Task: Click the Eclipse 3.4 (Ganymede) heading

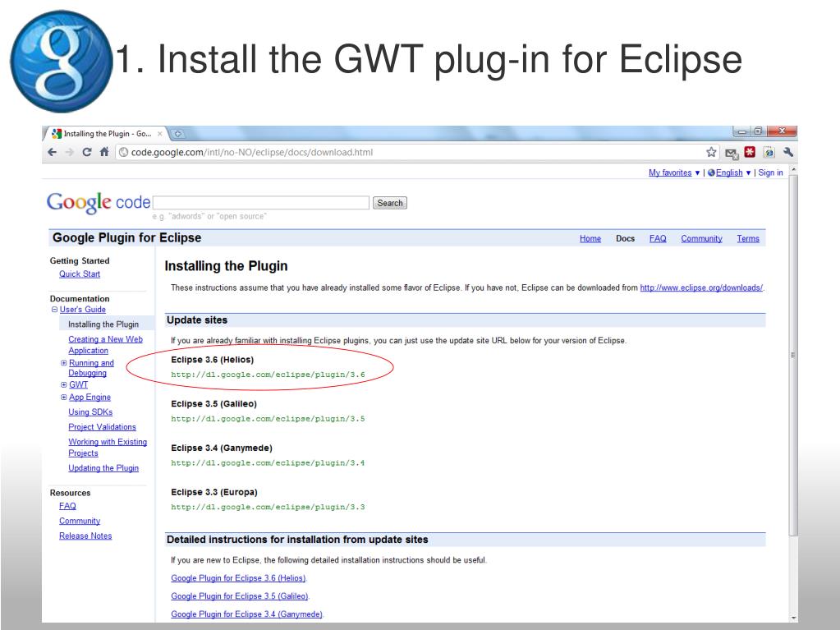Action: (221, 448)
